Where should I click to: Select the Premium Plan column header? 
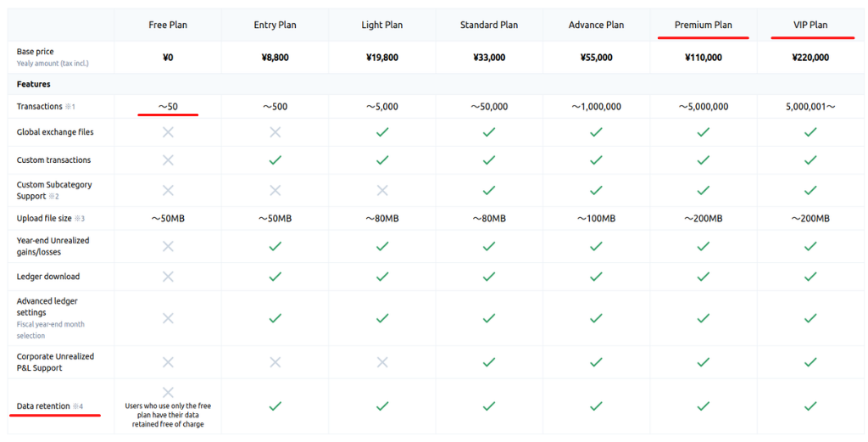click(x=703, y=25)
